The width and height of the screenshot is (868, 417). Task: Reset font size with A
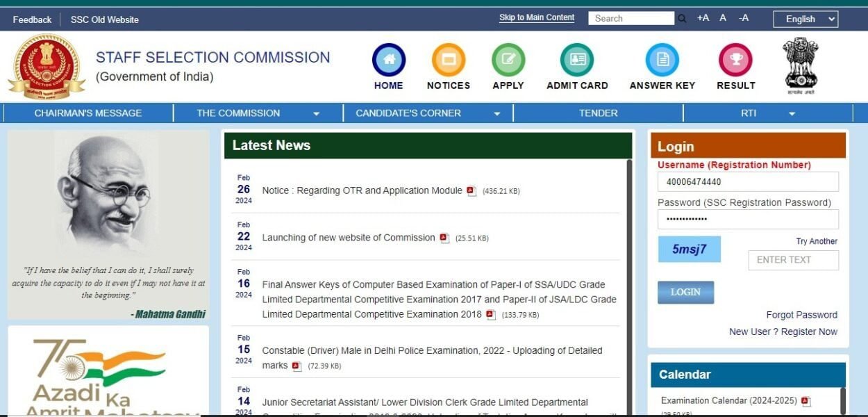tap(723, 18)
